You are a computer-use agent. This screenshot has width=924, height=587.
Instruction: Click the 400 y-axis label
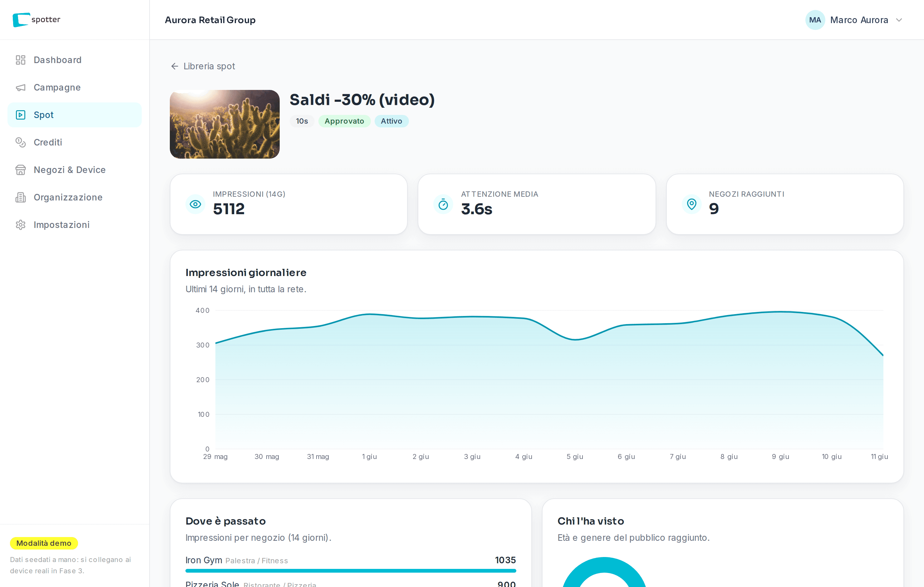tap(203, 310)
